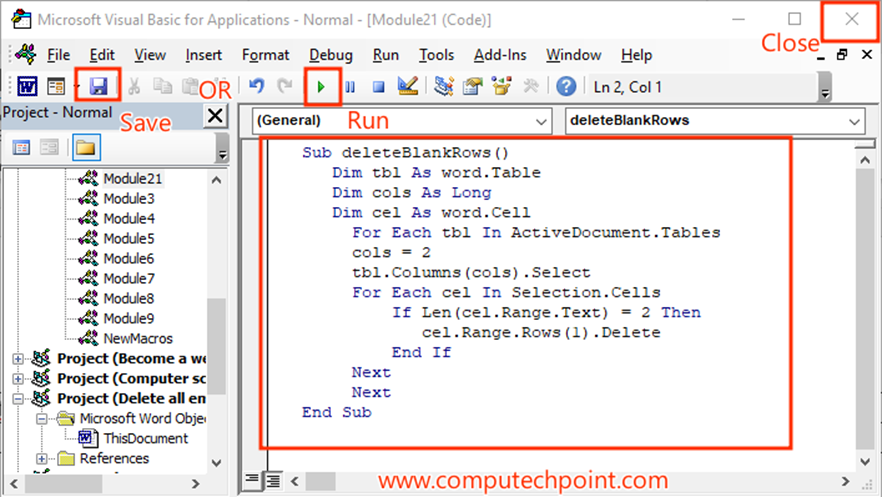Screen dimensions: 882x497
Task: Click the Copy toolbar icon
Action: click(x=163, y=87)
